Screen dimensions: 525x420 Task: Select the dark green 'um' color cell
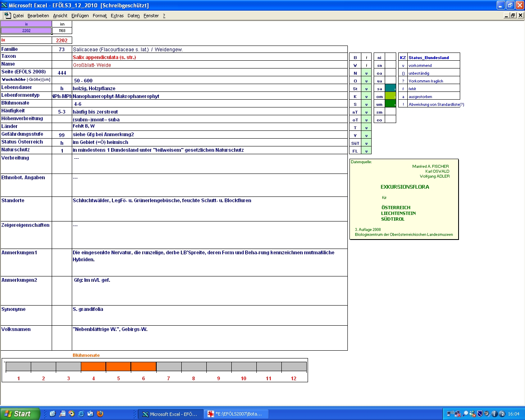(x=390, y=104)
